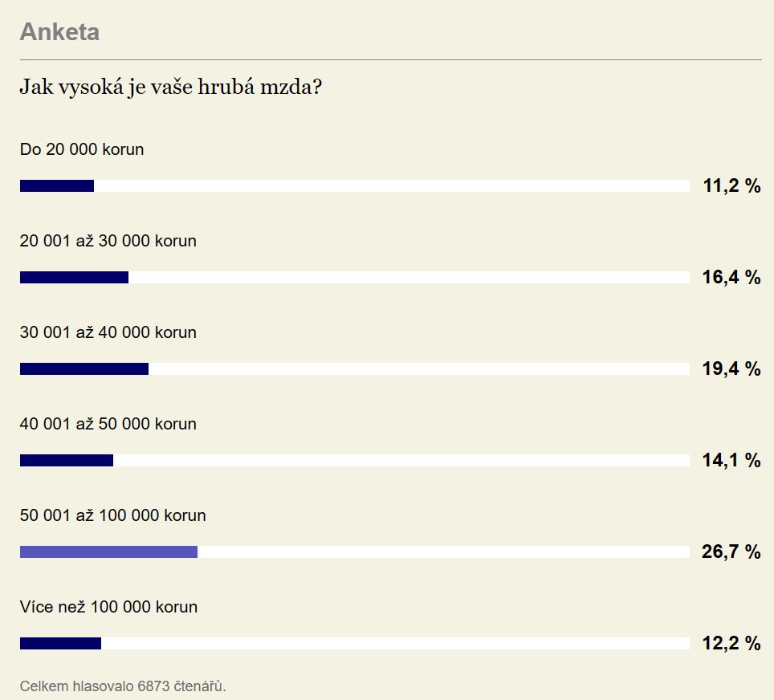Click the 11,2 % result value
This screenshot has width=774, height=700.
tap(731, 186)
